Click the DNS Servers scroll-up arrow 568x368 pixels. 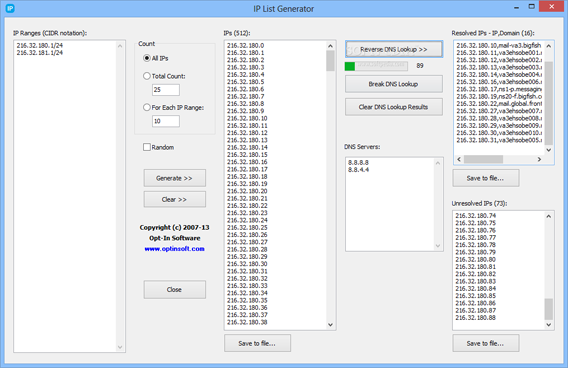point(438,163)
